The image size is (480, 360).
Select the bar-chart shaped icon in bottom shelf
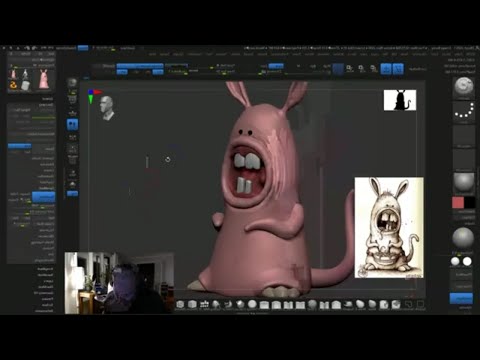click(204, 304)
